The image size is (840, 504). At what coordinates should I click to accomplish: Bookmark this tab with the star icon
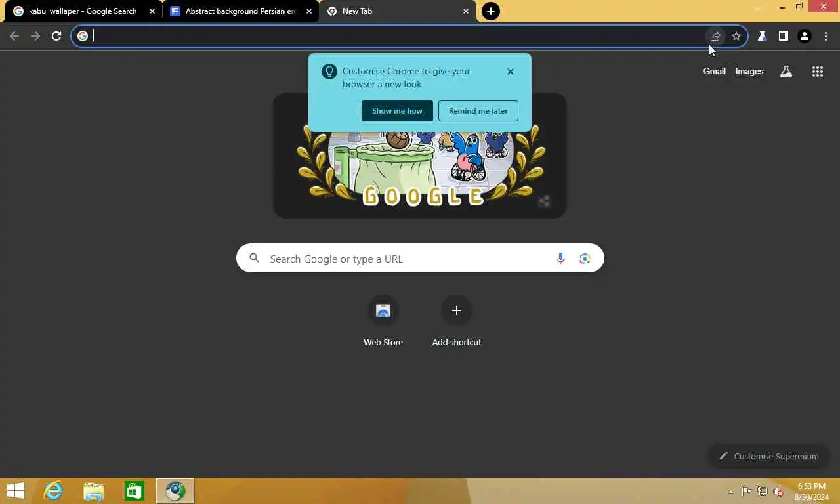[736, 36]
